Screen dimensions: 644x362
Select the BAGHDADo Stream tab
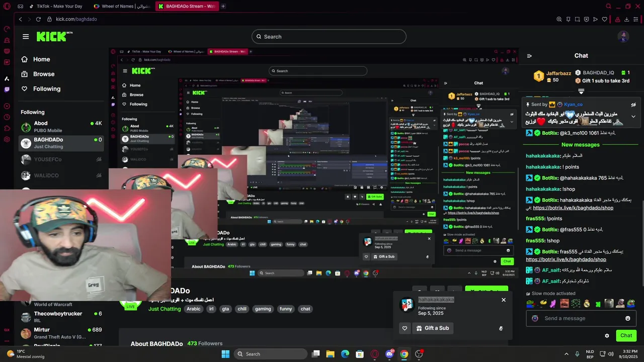tap(187, 7)
